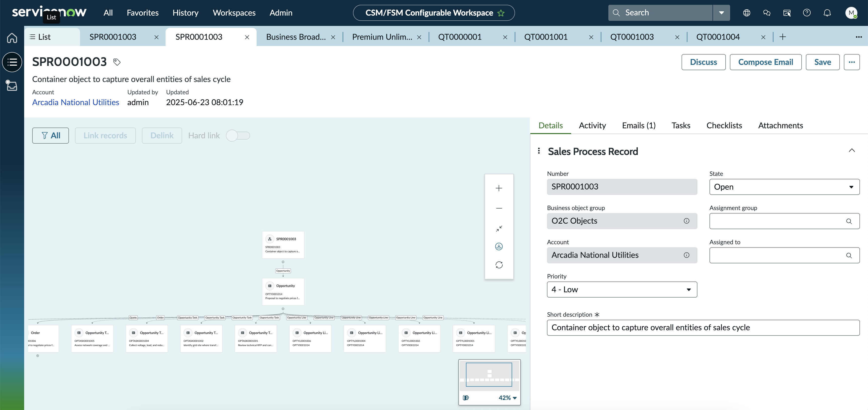
Task: Switch to the Activity tab
Action: (592, 126)
